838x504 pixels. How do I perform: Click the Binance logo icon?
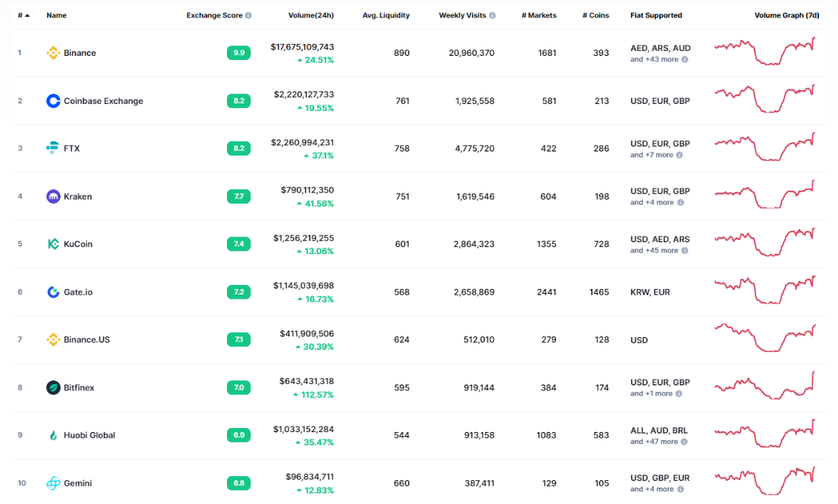click(53, 53)
